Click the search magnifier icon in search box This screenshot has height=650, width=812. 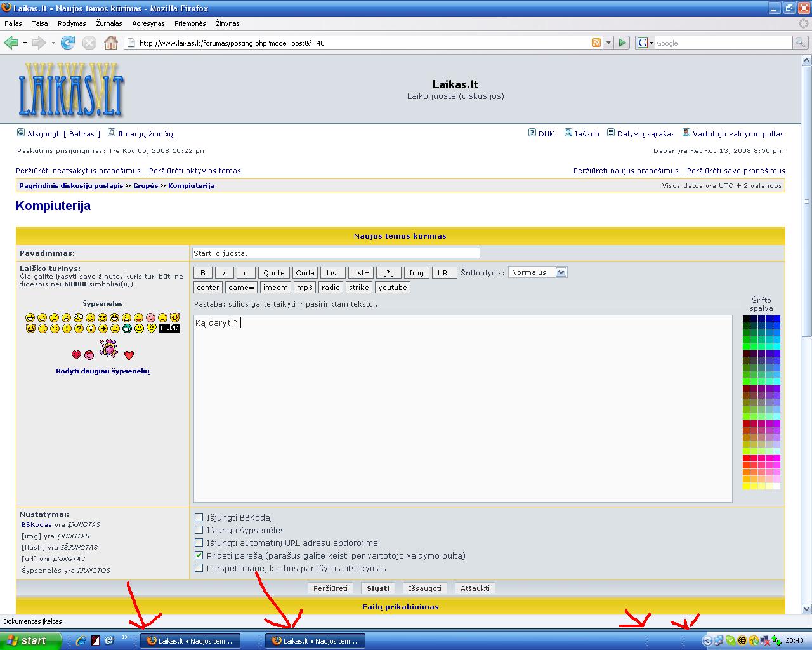[x=801, y=43]
